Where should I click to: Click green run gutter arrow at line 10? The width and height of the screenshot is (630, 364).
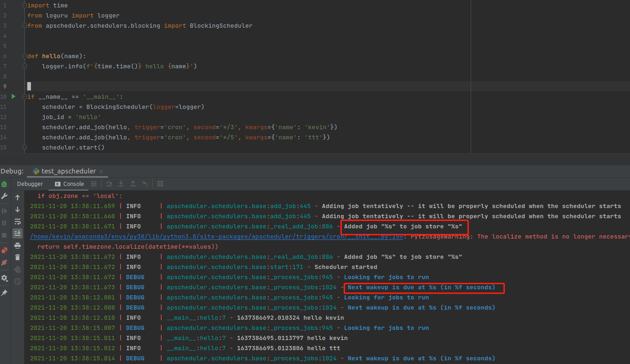pyautogui.click(x=13, y=96)
